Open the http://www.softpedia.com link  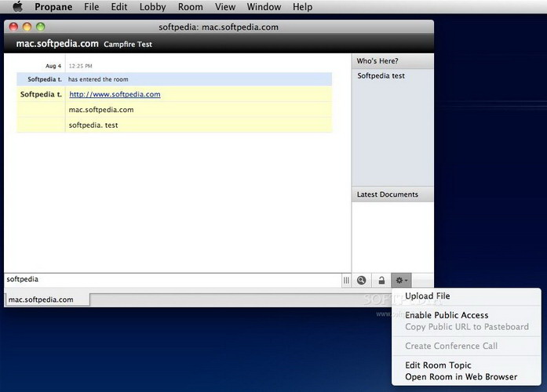click(115, 94)
